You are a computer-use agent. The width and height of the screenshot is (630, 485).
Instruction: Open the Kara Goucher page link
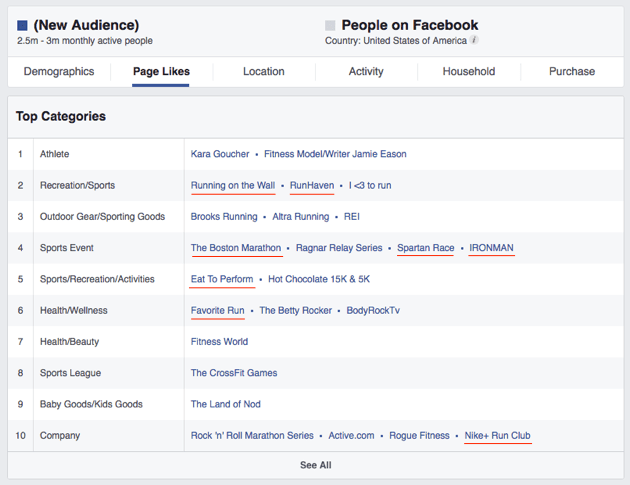(220, 154)
